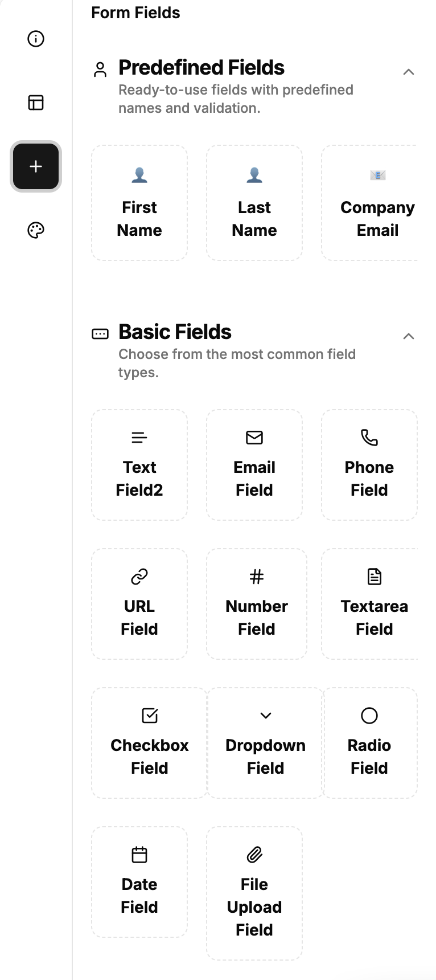Open the info panel icon in sidebar

(x=36, y=39)
